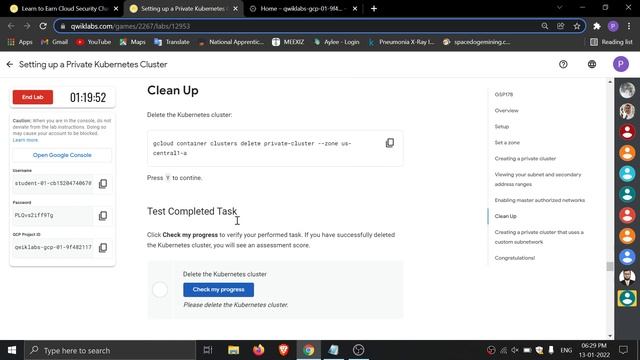The image size is (640, 360).
Task: Jump to Set a zone section
Action: (507, 142)
